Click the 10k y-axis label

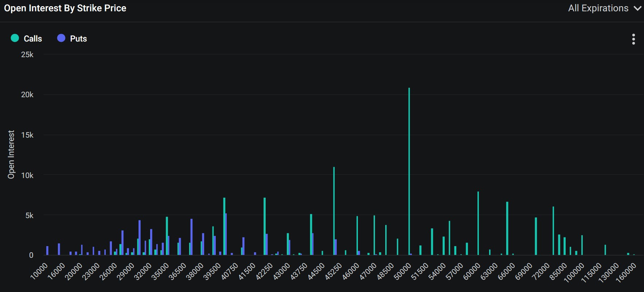(27, 175)
